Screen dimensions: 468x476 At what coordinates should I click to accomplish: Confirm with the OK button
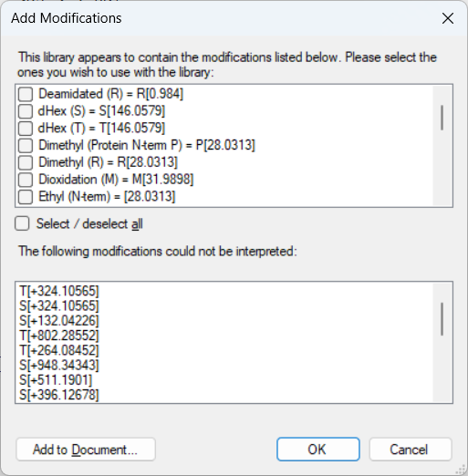pyautogui.click(x=318, y=450)
